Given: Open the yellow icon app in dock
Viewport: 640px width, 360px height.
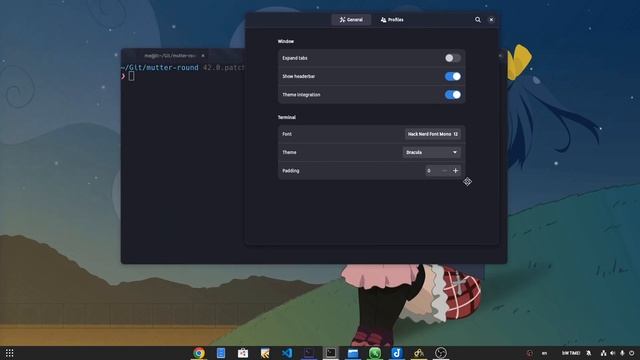Looking at the screenshot, I should tap(419, 353).
